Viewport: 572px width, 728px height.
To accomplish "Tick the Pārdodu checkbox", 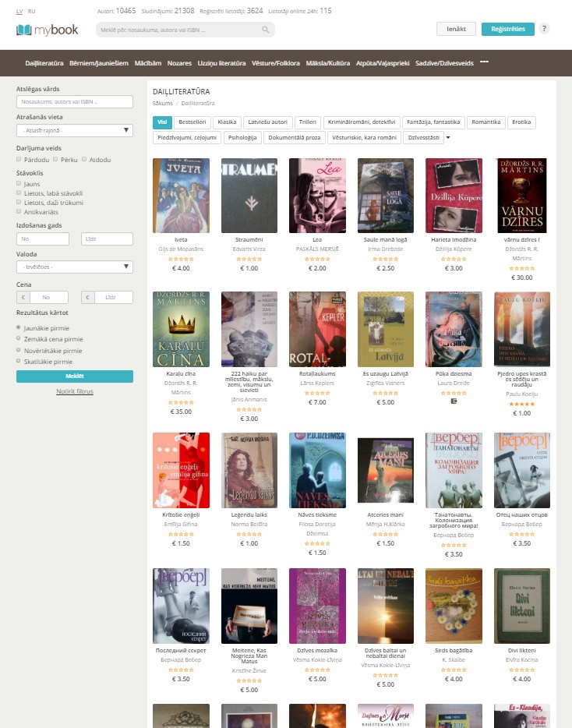I will (x=19, y=159).
